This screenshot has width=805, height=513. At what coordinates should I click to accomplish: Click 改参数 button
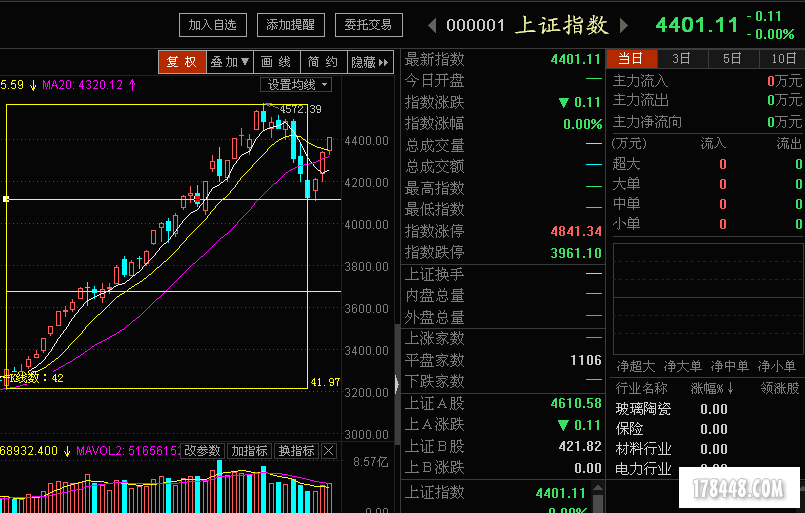pyautogui.click(x=202, y=451)
